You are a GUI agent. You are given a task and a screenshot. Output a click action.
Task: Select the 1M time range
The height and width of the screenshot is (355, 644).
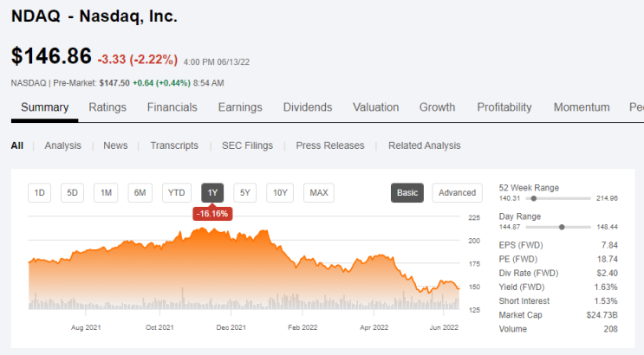(106, 193)
